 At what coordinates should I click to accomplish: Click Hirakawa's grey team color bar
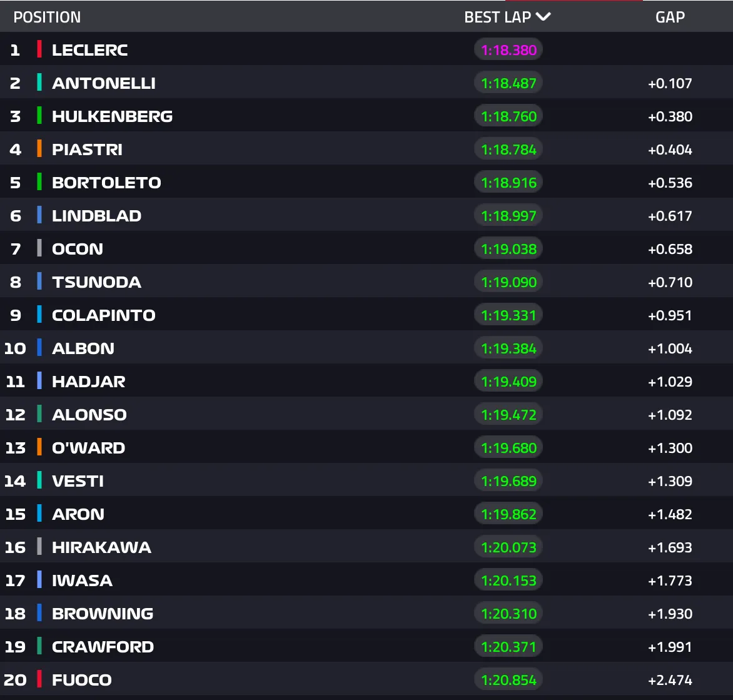point(39,547)
